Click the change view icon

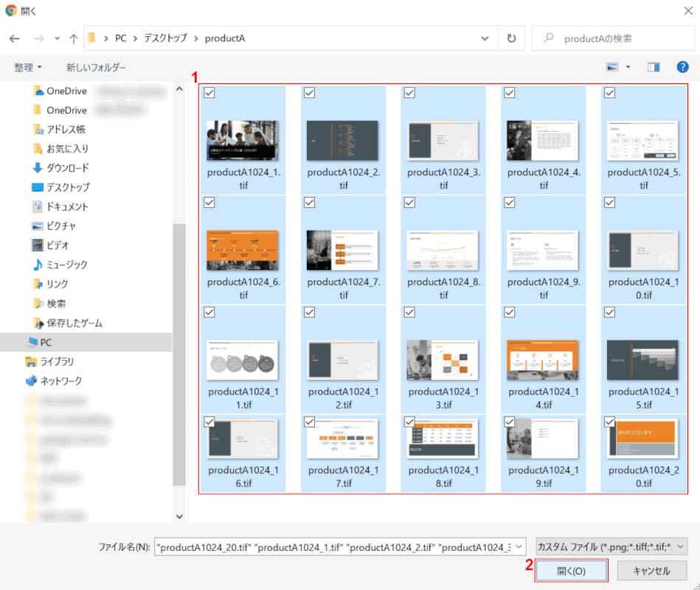click(x=611, y=67)
